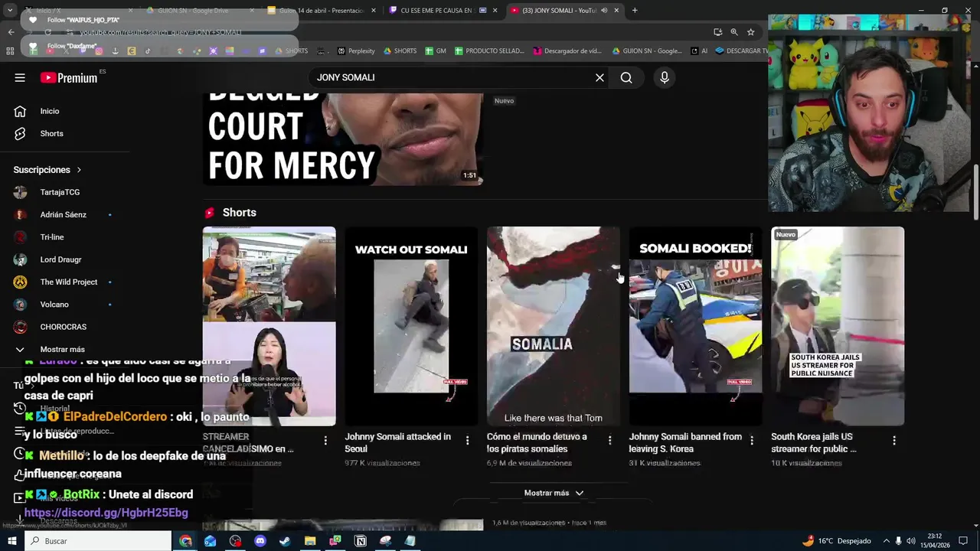Click the Windows Buscar search box
Image resolution: width=980 pixels, height=551 pixels.
98,541
